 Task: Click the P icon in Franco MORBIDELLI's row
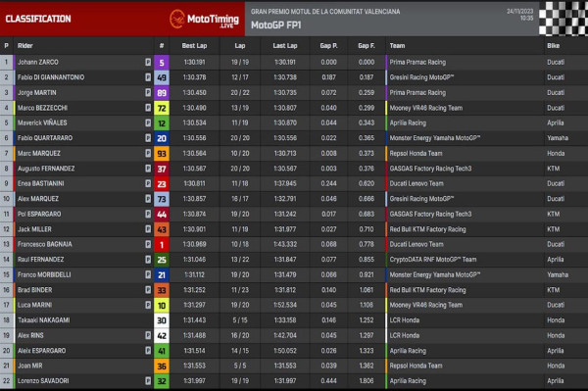coord(148,274)
